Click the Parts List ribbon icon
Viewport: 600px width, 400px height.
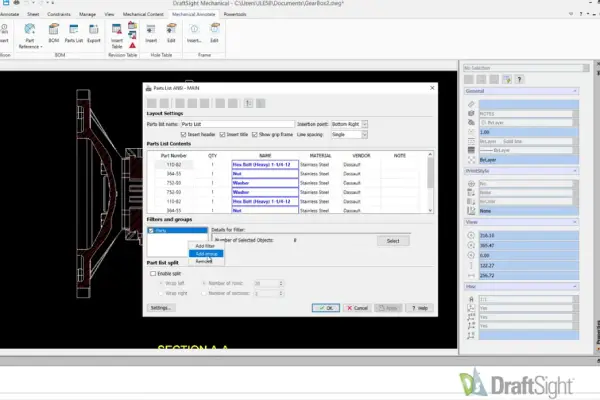(73, 35)
